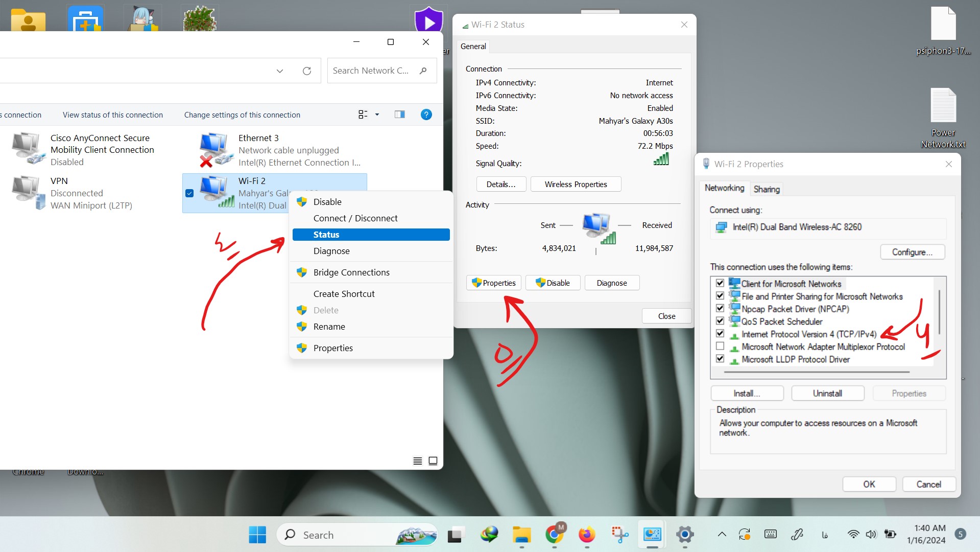
Task: Select Networking tab in Wi-Fi 2 Properties
Action: [724, 188]
